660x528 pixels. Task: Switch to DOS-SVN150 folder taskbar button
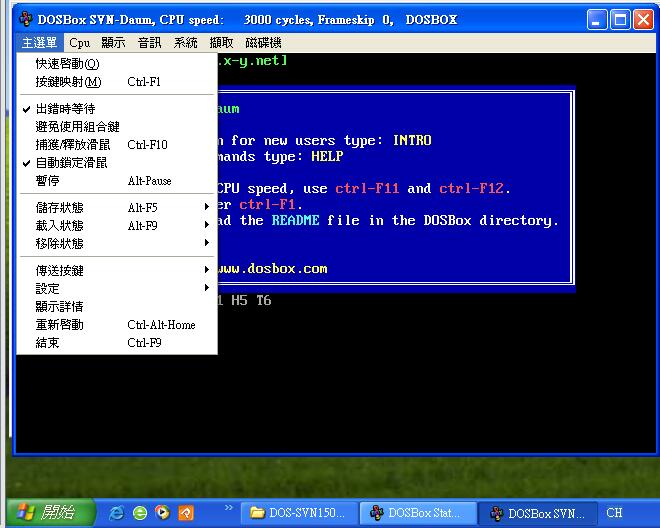tap(298, 513)
